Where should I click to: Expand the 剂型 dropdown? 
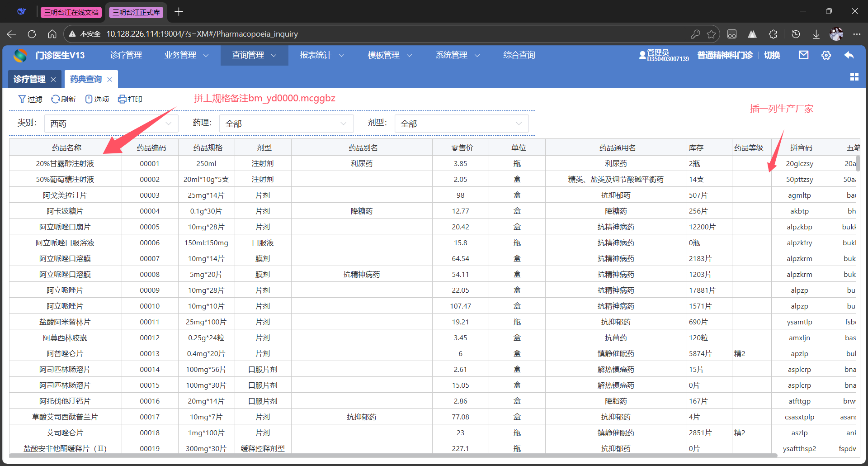(x=462, y=124)
